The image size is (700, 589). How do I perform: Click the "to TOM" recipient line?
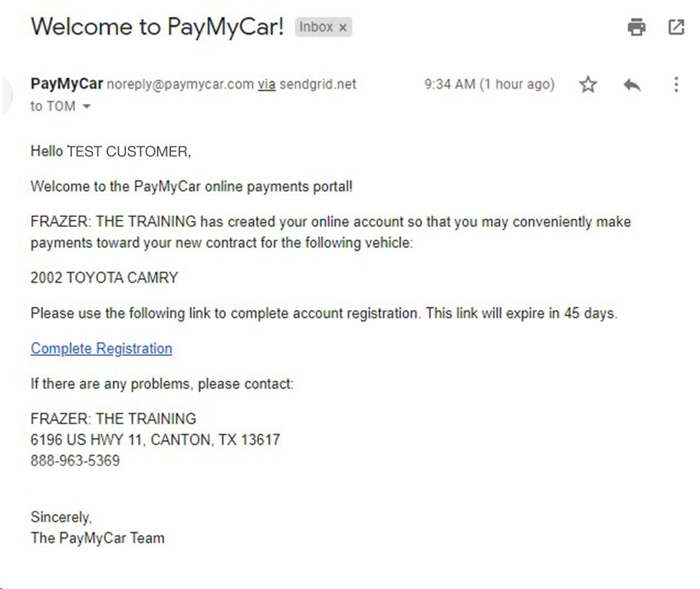pos(53,107)
